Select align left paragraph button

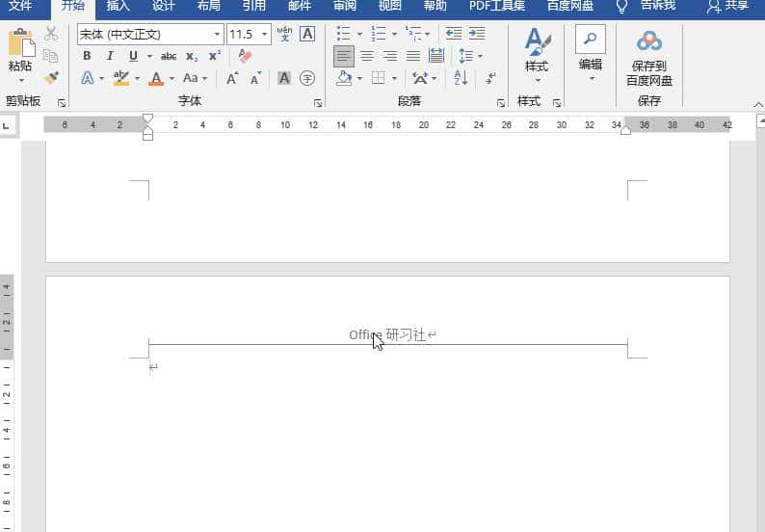click(344, 56)
